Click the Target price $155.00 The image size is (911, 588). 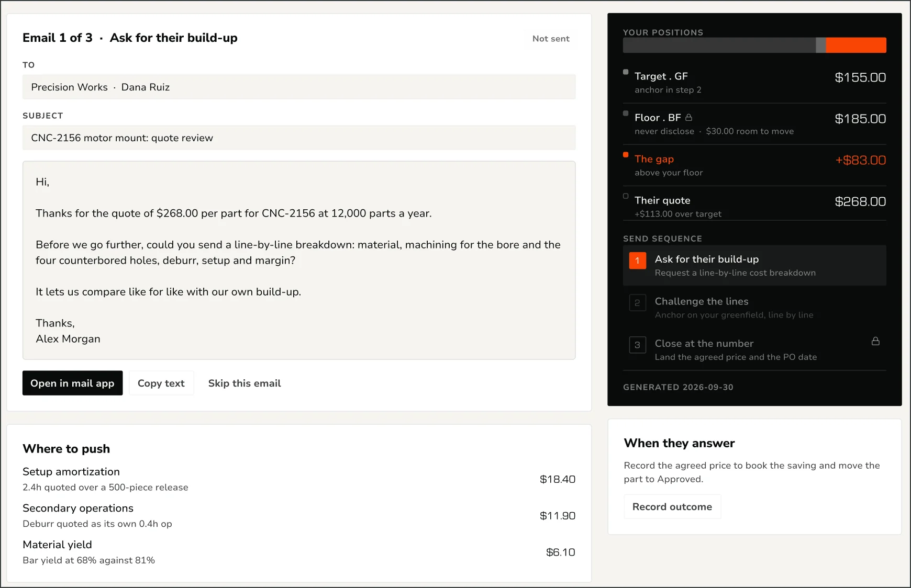860,77
